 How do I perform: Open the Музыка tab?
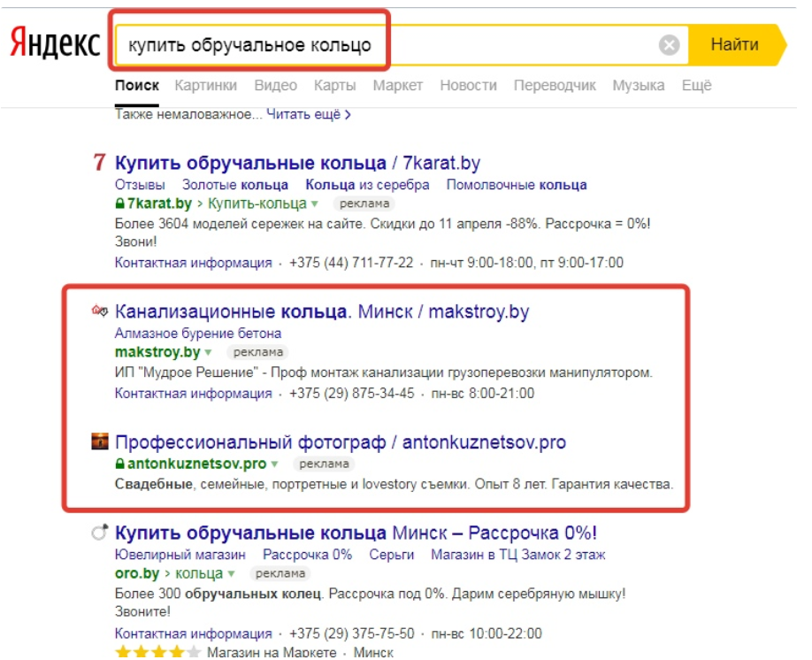tap(639, 86)
